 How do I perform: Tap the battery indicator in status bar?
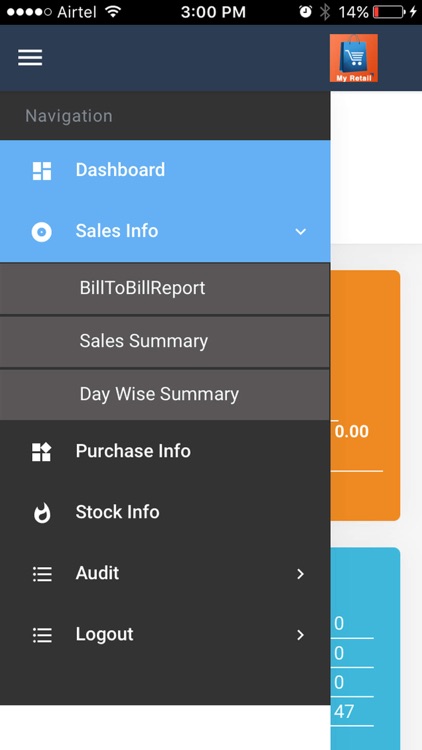(389, 12)
